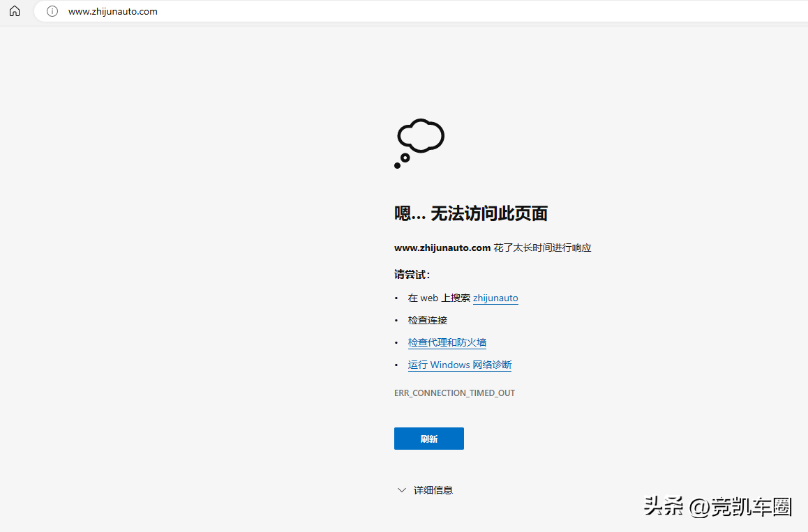Click the blue 刷新 refresh button
The height and width of the screenshot is (532, 808).
coord(428,439)
